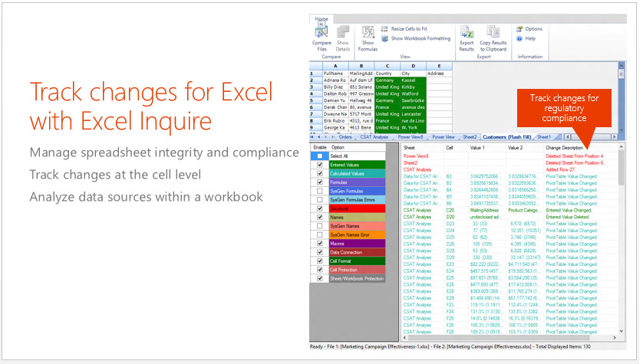Click the Sheet column header
This screenshot has width=643, height=364.
[x=410, y=147]
